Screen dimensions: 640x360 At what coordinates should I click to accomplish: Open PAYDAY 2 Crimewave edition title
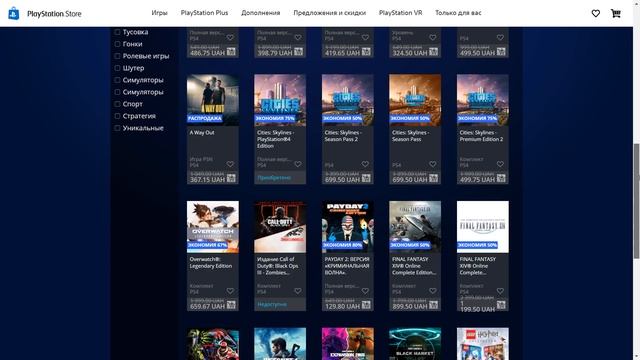[347, 266]
